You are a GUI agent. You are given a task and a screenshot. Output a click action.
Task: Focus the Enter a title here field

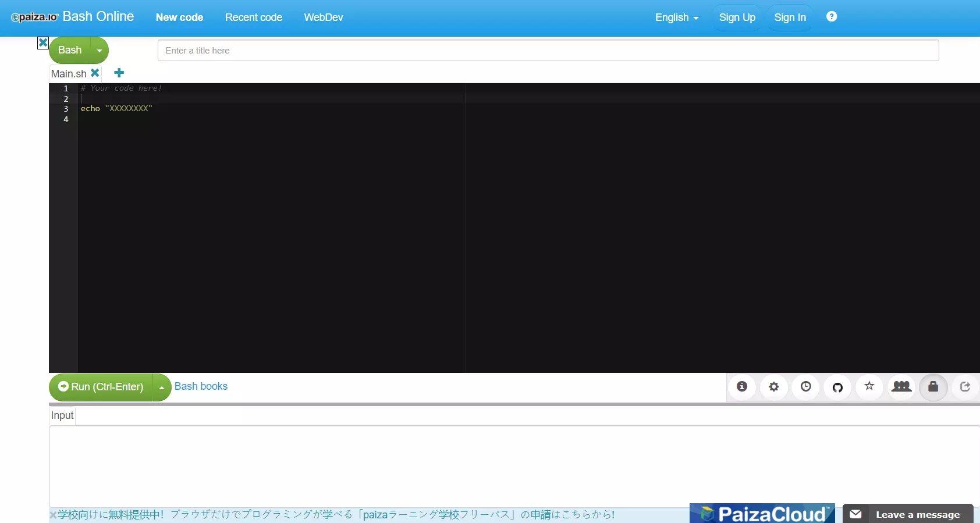[x=548, y=51]
